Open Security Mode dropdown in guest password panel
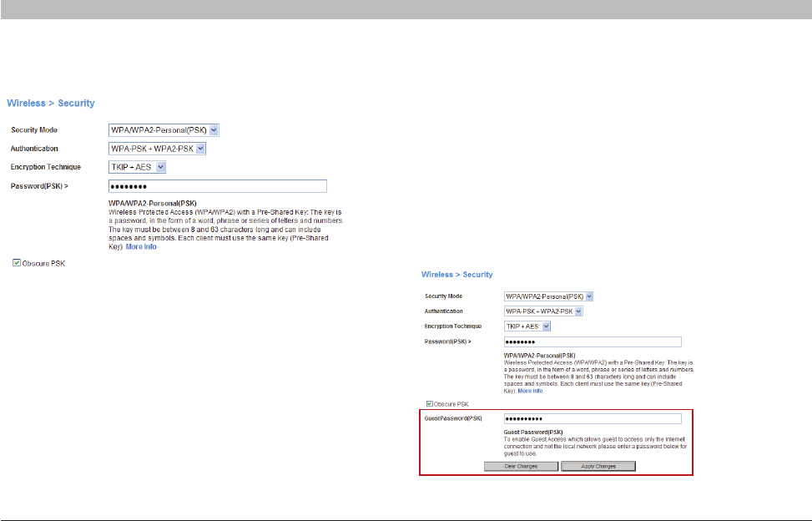 click(x=549, y=296)
